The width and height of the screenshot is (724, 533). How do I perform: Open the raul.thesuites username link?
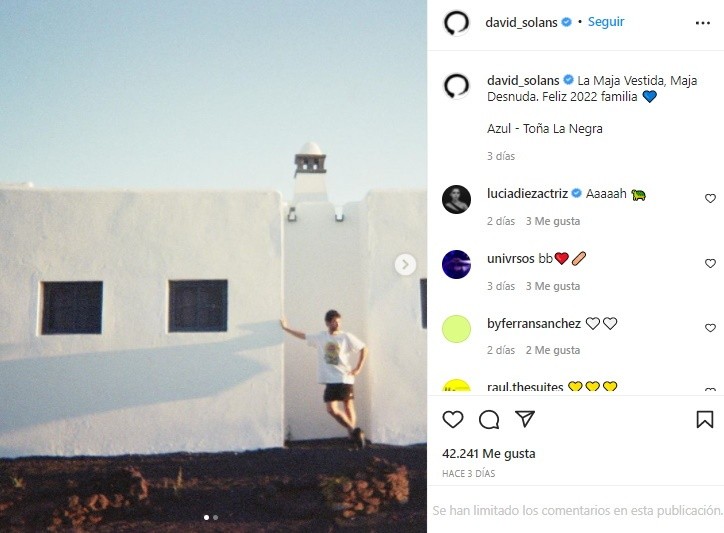coord(525,387)
